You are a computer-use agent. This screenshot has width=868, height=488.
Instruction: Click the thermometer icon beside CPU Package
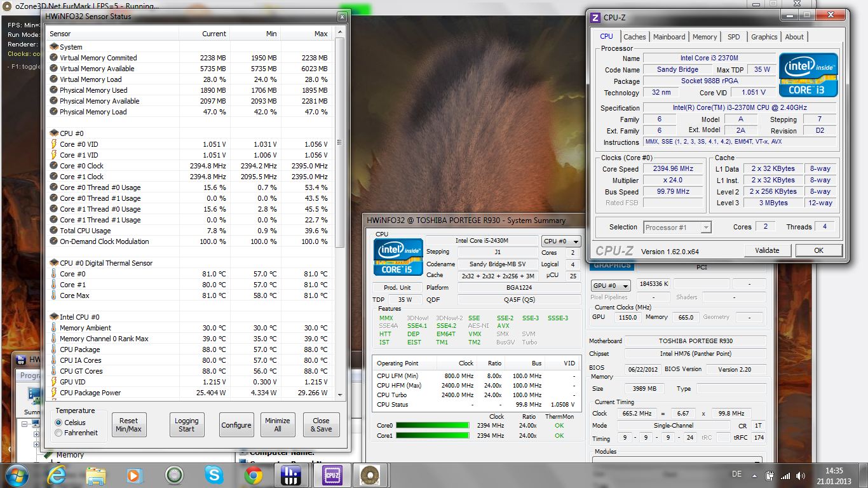(x=54, y=349)
